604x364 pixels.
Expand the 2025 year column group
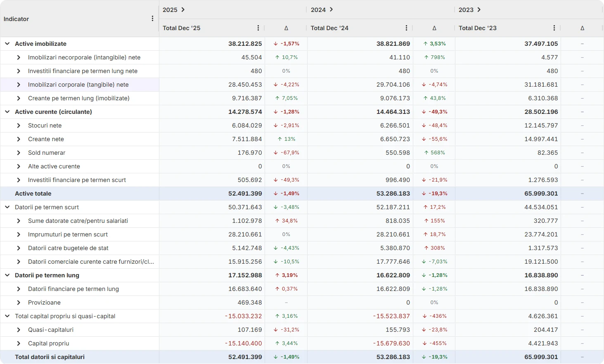[x=183, y=9]
